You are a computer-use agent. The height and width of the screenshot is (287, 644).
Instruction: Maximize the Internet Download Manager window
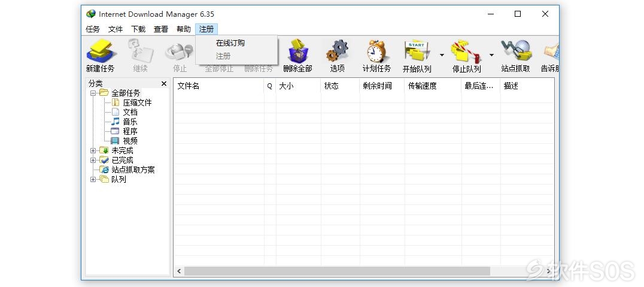pos(518,14)
